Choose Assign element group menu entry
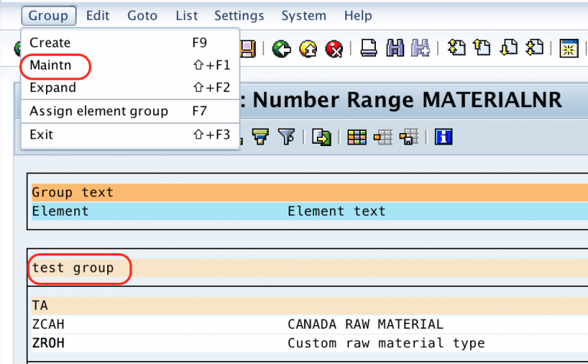This screenshot has height=364, width=588. (x=130, y=111)
